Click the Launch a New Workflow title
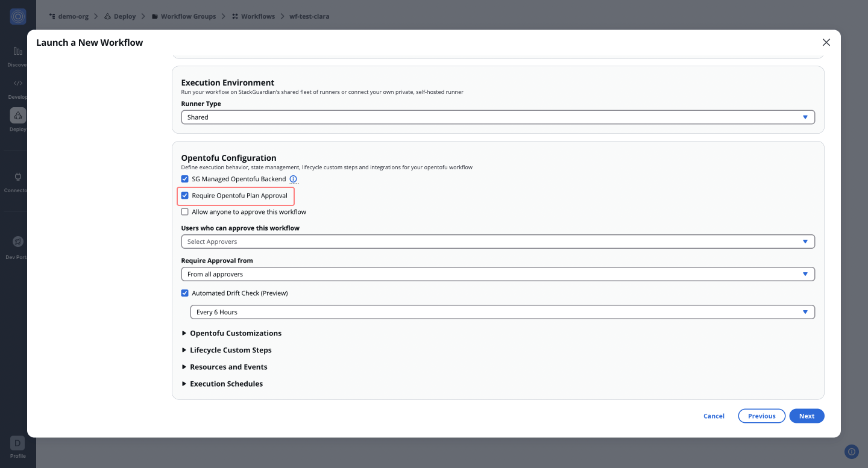Image resolution: width=868 pixels, height=468 pixels. pos(89,42)
